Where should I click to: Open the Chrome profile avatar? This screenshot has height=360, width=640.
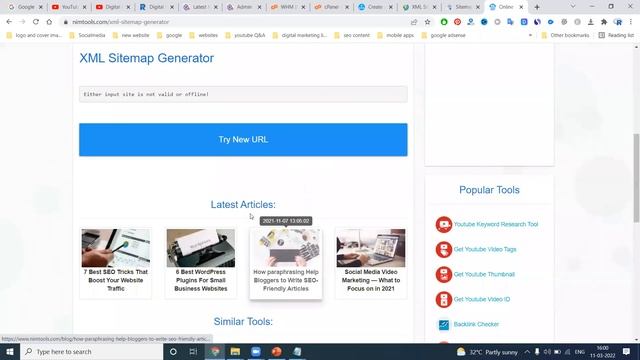tap(618, 22)
